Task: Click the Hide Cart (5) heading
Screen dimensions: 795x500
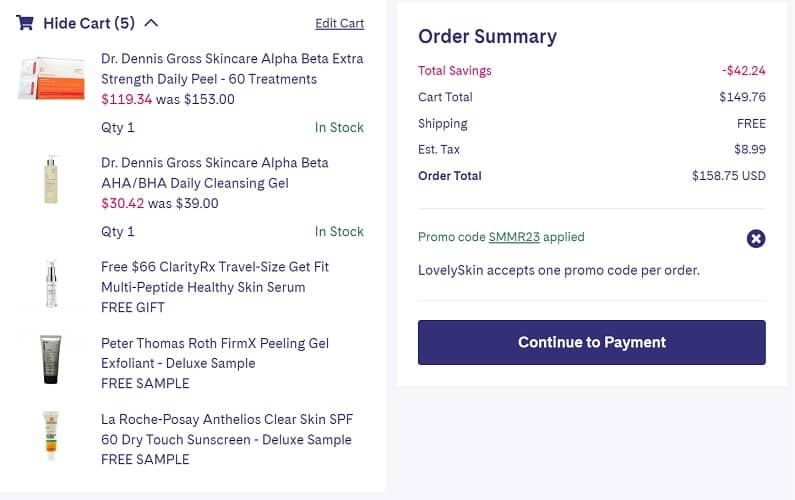Action: pyautogui.click(x=89, y=23)
